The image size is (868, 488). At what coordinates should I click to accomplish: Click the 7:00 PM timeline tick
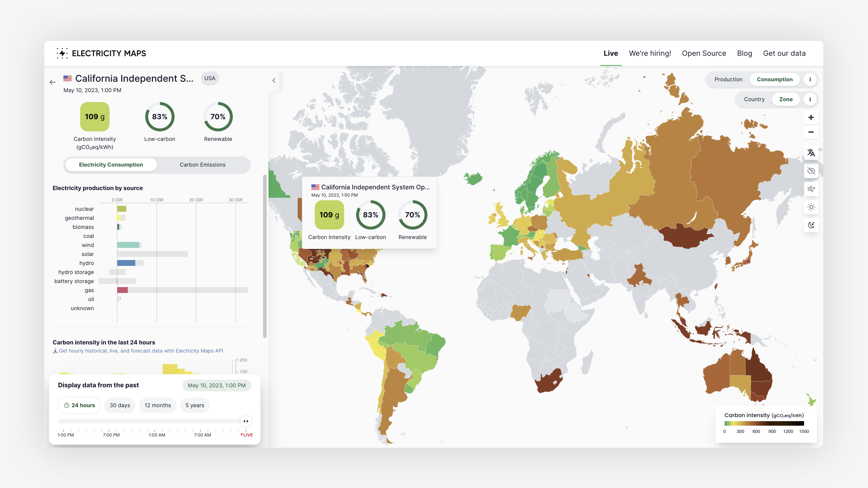(x=111, y=435)
